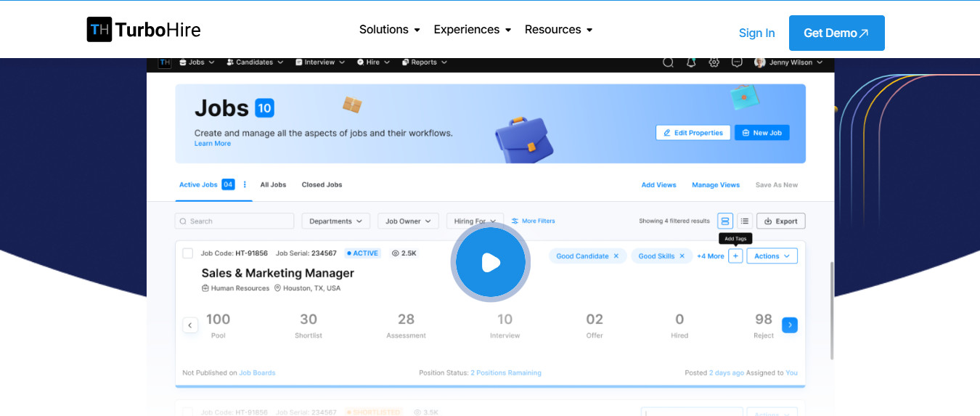The height and width of the screenshot is (416, 980).
Task: Open the Jobs menu in the app bar
Action: [x=197, y=62]
